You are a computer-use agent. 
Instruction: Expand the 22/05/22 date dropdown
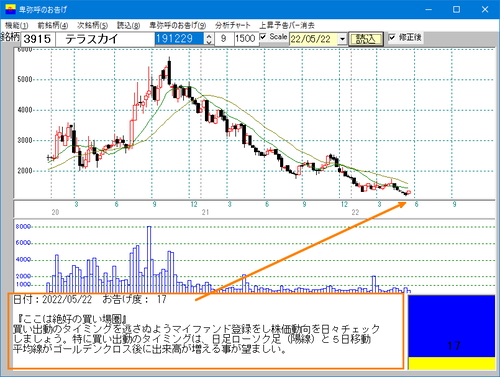[342, 39]
